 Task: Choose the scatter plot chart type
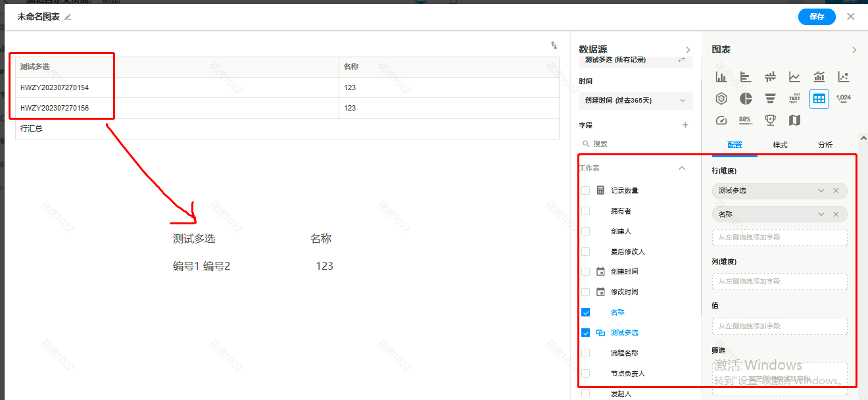pyautogui.click(x=844, y=77)
